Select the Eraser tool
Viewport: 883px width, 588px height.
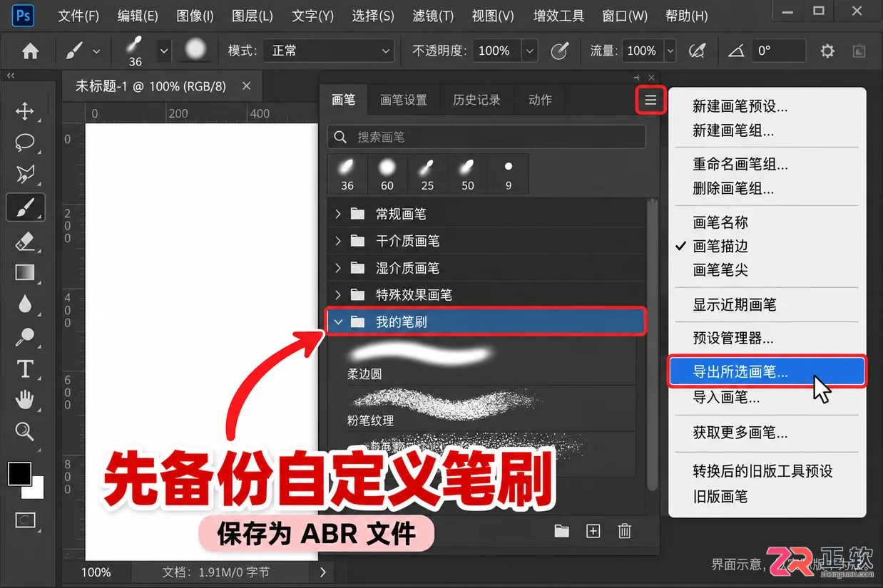pyautogui.click(x=25, y=241)
